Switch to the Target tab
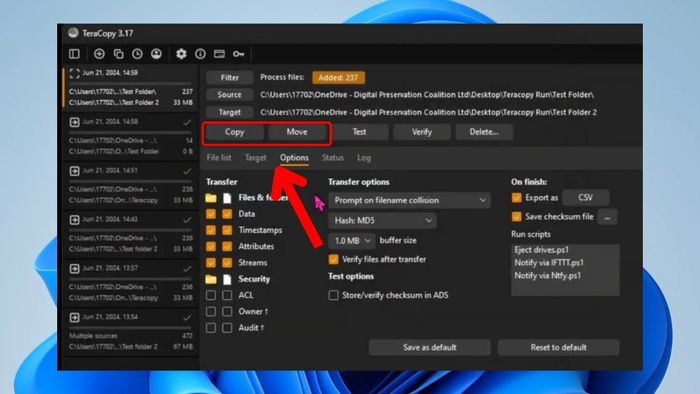700x394 pixels. (x=255, y=158)
